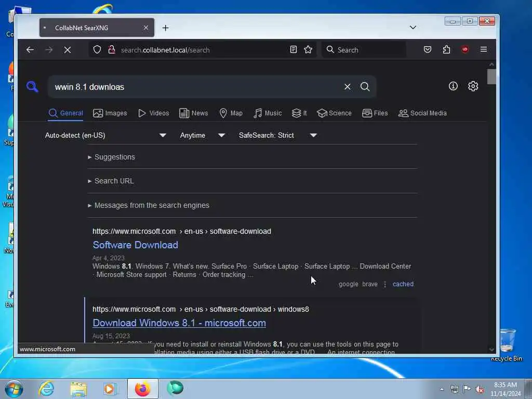Toggle reader view in the address bar
Viewport: 532px width, 399px height.
pos(294,49)
